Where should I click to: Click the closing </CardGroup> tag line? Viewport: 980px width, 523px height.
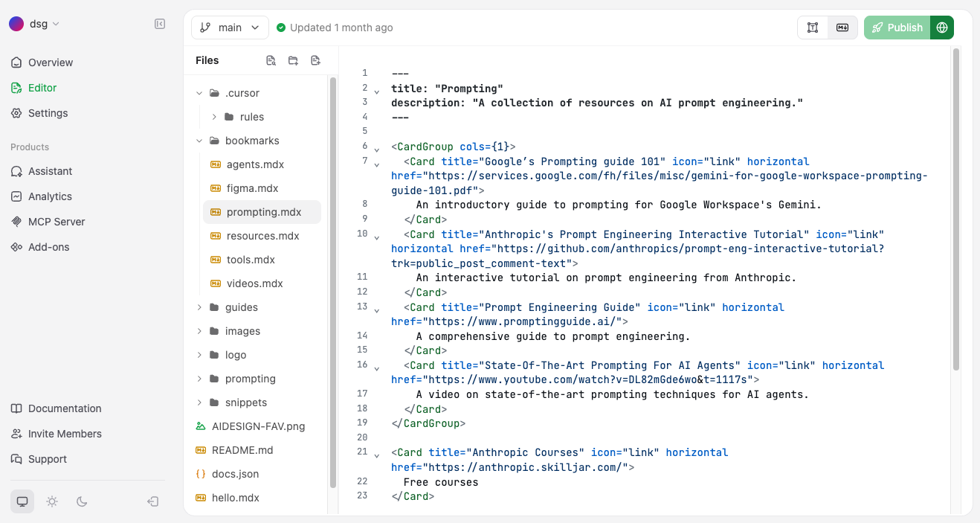coord(428,423)
